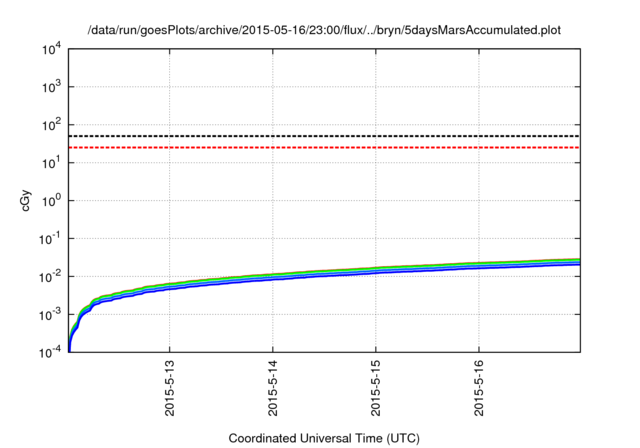Click the 10^3 y-axis tick label
This screenshot has width=640, height=448.
coord(52,87)
